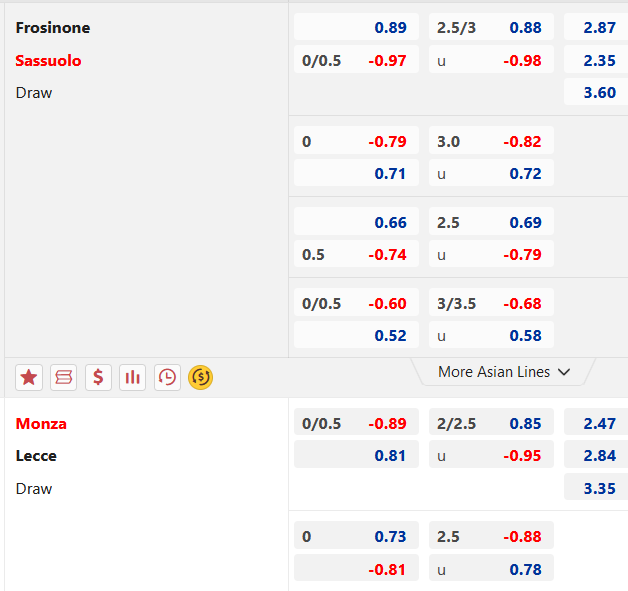Select Sassuolo 0/0.5 handicap odds -0.97
Image resolution: width=628 pixels, height=591 pixels.
[356, 60]
